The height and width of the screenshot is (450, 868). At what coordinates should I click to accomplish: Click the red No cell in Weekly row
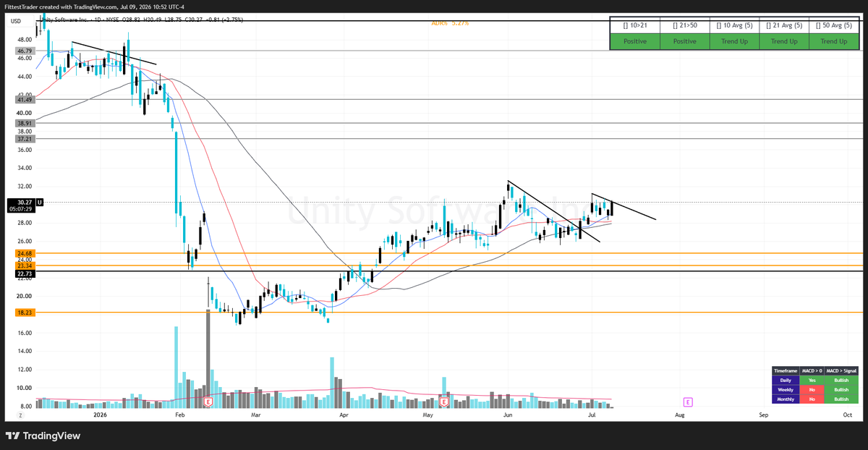pos(811,389)
